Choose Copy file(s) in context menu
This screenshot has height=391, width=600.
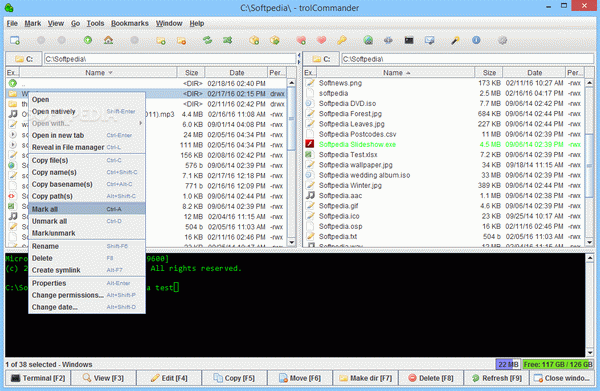coord(87,160)
